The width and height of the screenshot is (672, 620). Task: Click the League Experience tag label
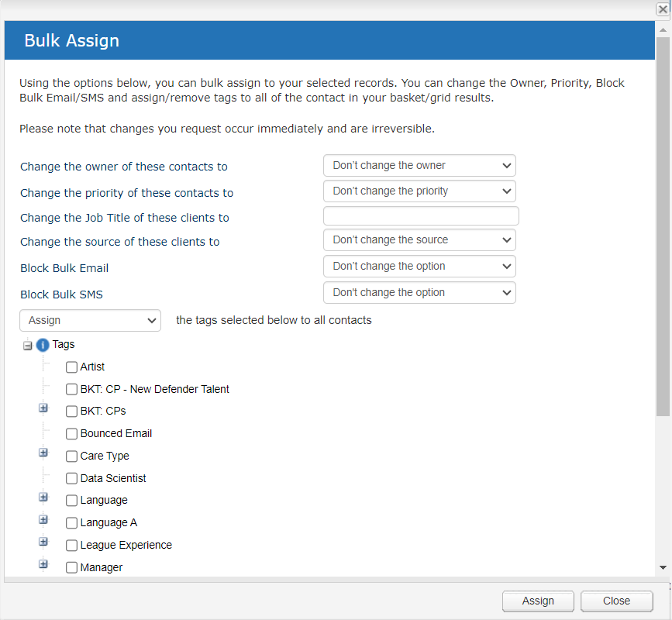click(x=126, y=546)
